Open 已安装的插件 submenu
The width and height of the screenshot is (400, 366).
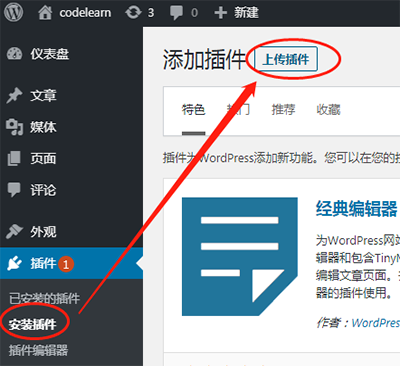click(44, 298)
